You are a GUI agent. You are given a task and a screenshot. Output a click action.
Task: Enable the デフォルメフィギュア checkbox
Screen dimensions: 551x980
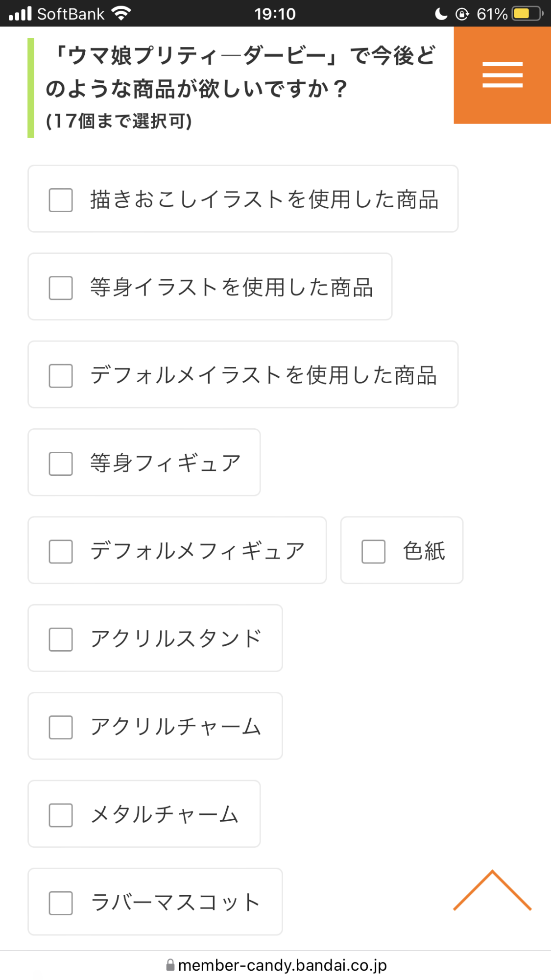point(61,551)
